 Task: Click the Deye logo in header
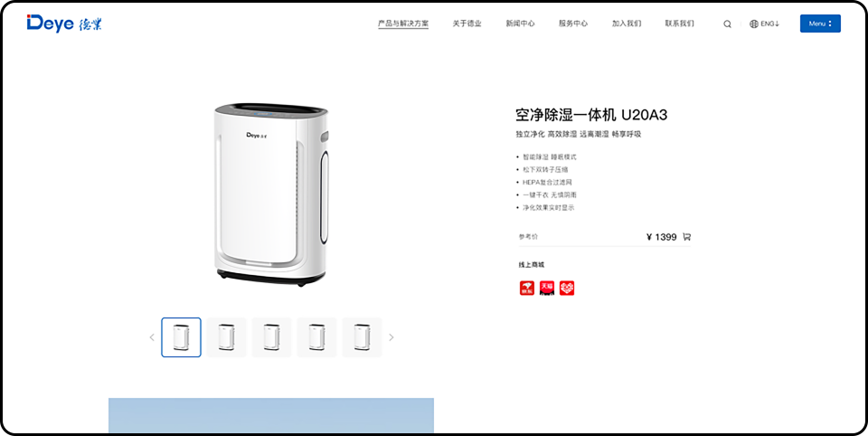[x=64, y=24]
